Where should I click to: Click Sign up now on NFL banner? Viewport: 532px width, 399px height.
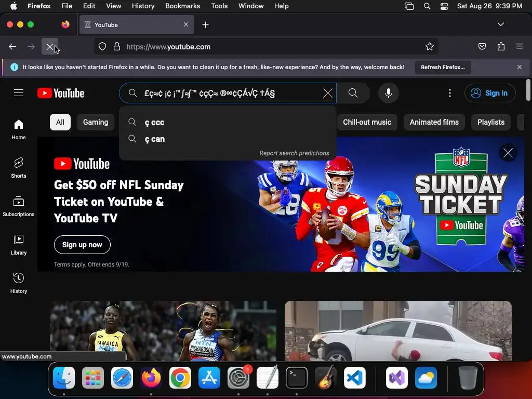click(x=82, y=245)
